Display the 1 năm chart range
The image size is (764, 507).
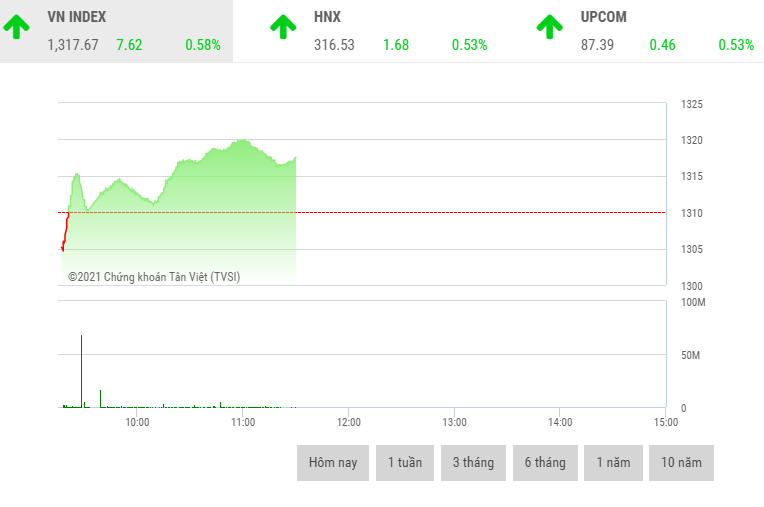tap(613, 463)
